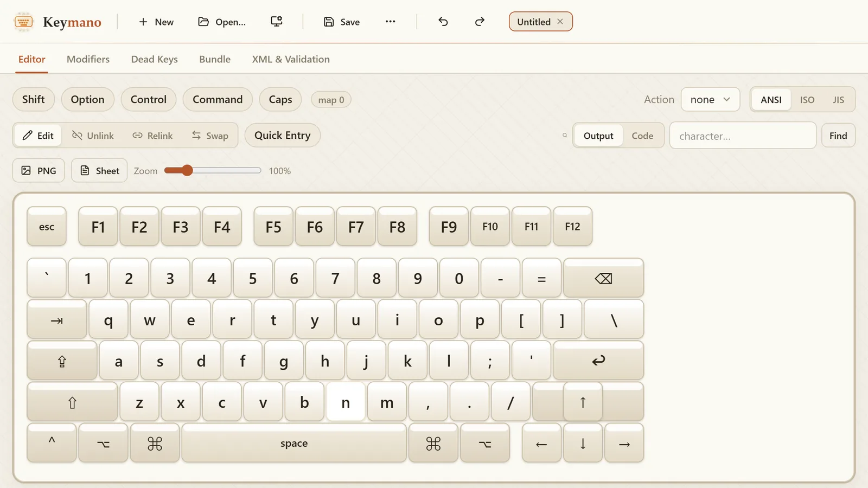Export keyboard as PNG image
Screen dimensions: 868x488
[x=39, y=170]
